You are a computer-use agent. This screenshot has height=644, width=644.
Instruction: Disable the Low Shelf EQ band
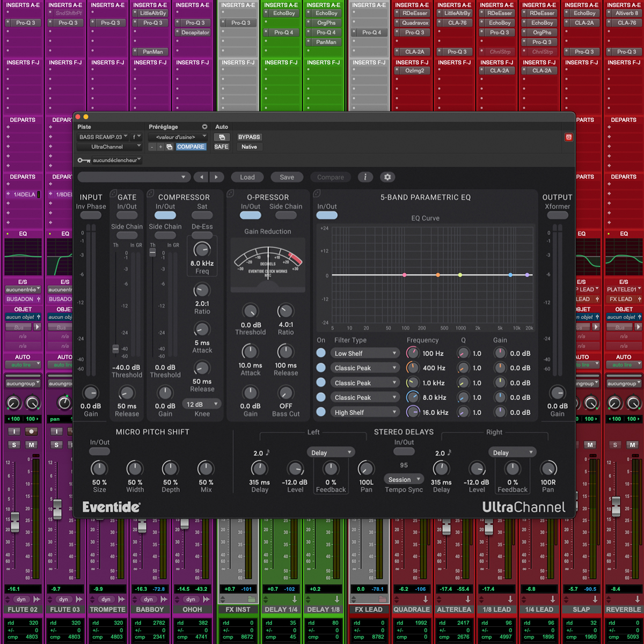321,353
